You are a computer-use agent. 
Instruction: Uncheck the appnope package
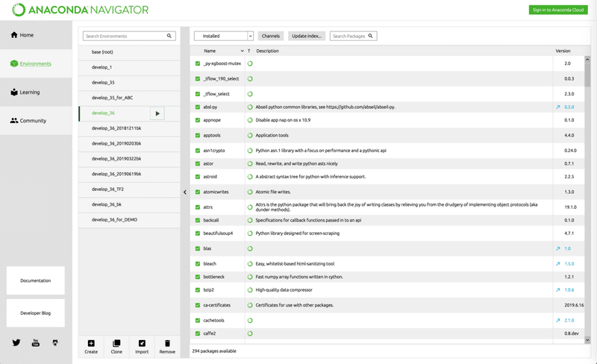pos(198,120)
